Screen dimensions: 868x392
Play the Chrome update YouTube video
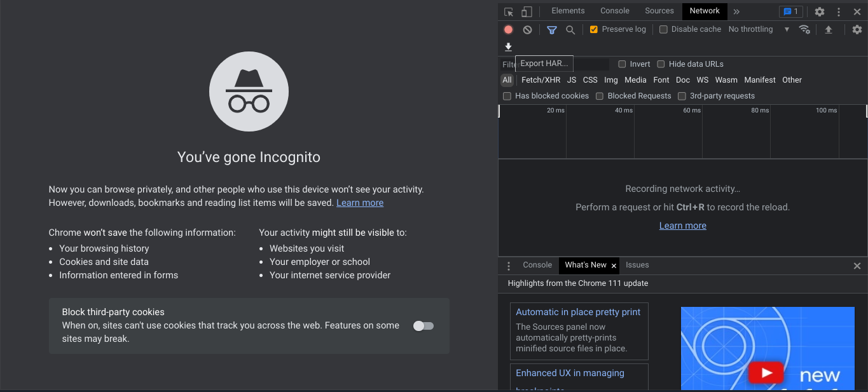click(766, 373)
